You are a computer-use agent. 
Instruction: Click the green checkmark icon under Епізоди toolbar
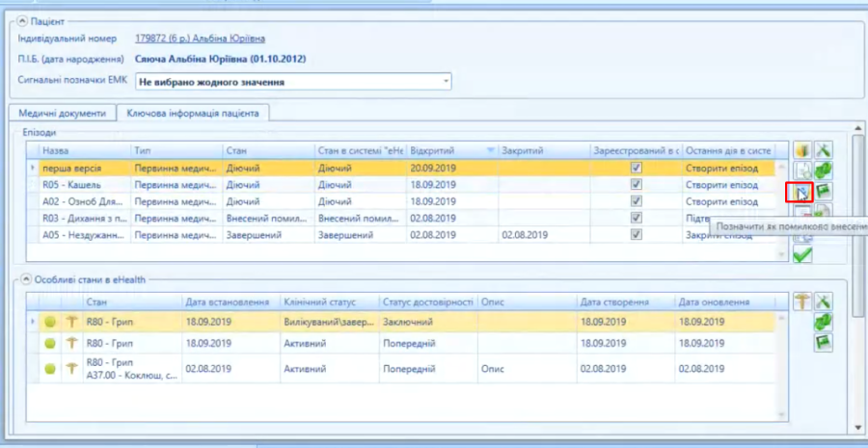(802, 254)
